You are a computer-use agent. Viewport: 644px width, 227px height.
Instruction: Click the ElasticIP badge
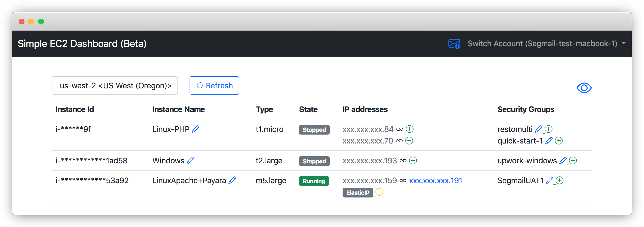click(x=358, y=192)
